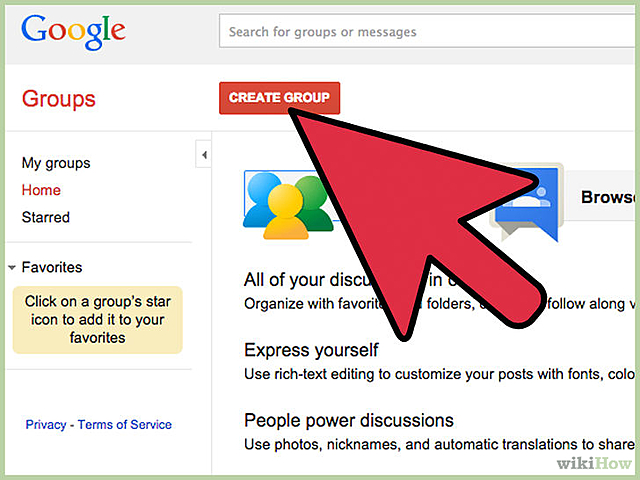Click the 'Use photos, nicknames' description
Viewport: 640px width, 480px height.
tap(440, 444)
